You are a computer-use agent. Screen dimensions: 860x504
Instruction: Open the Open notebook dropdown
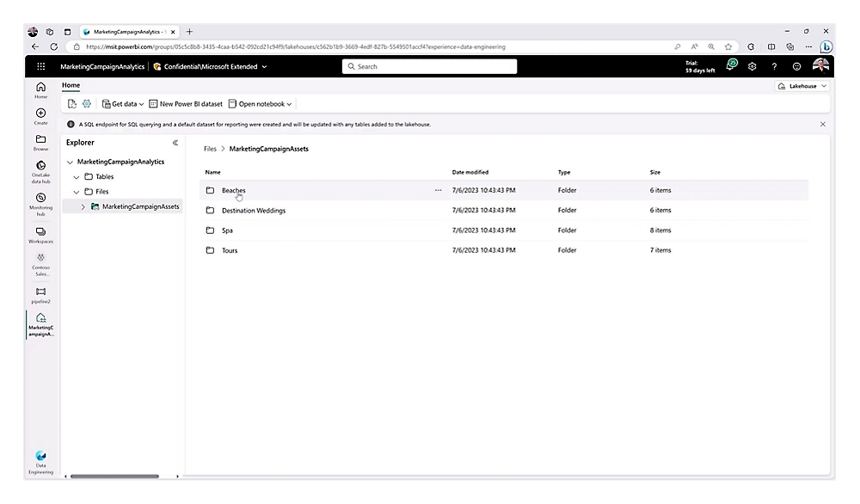click(x=260, y=104)
